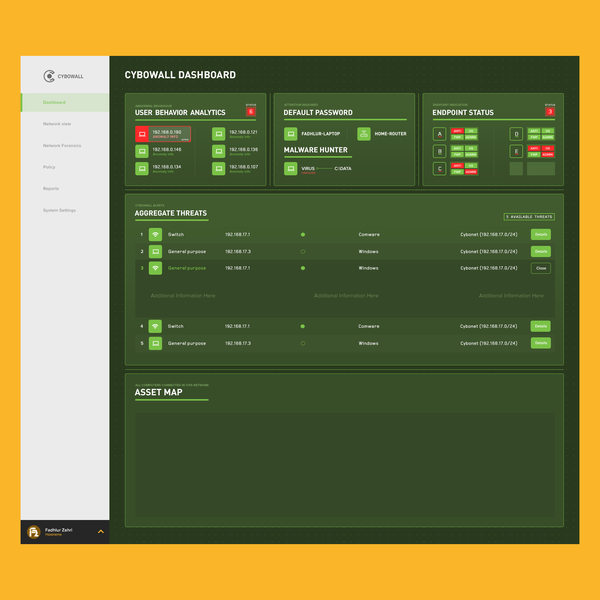Click the ANOMALY INFO label under 192.168.0.190
Screen dimensions: 600x600
165,137
